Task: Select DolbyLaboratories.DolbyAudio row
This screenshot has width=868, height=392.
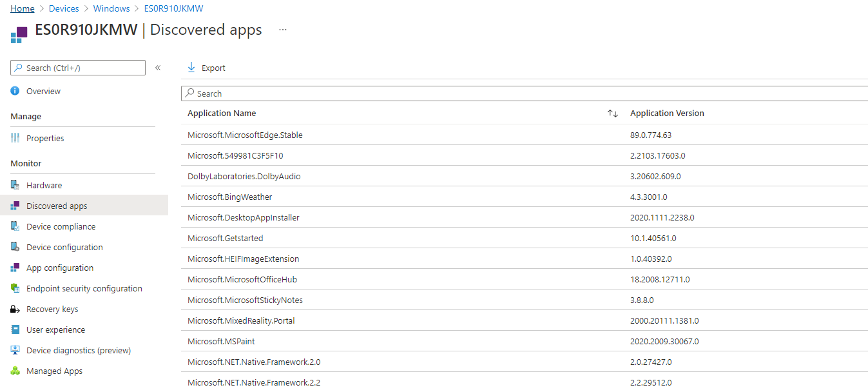Action: click(x=525, y=177)
